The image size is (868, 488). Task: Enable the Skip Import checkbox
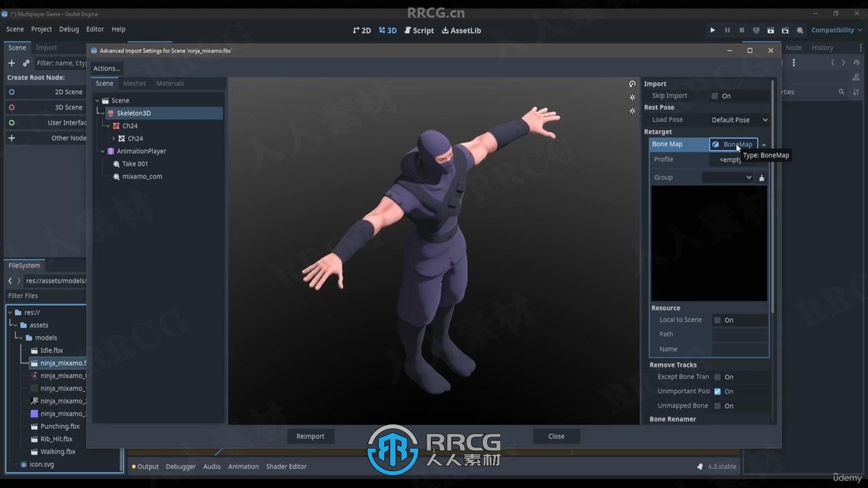pos(715,96)
